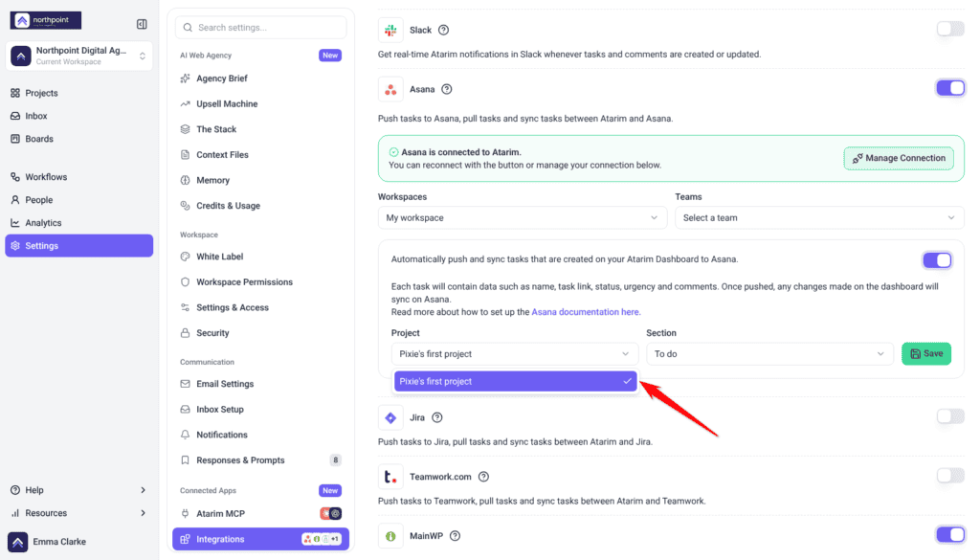Open the Settings page in sidebar

tap(78, 246)
